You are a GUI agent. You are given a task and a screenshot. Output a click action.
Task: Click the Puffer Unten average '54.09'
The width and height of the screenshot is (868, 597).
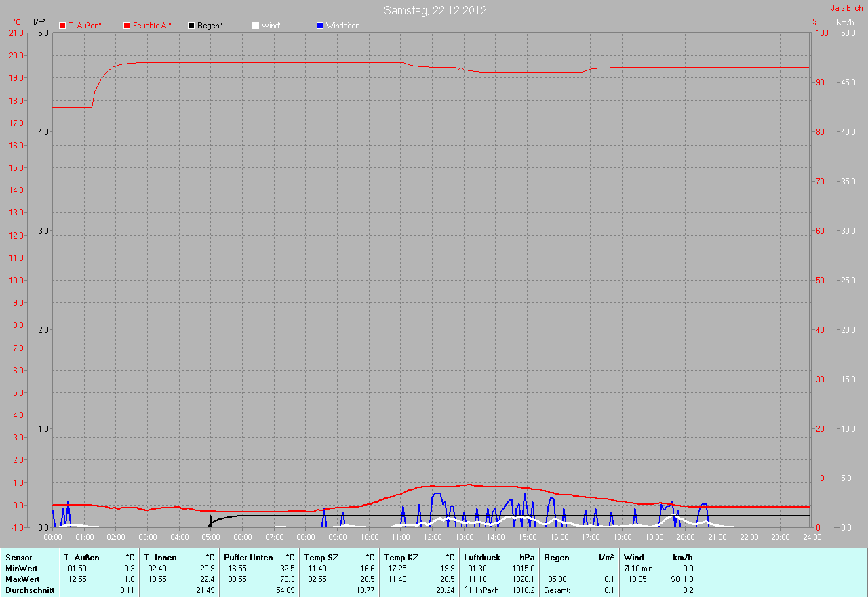point(285,590)
